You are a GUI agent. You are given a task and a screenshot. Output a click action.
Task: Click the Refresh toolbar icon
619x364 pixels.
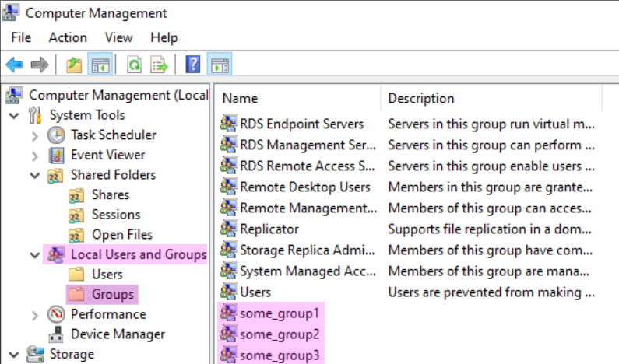tap(134, 65)
